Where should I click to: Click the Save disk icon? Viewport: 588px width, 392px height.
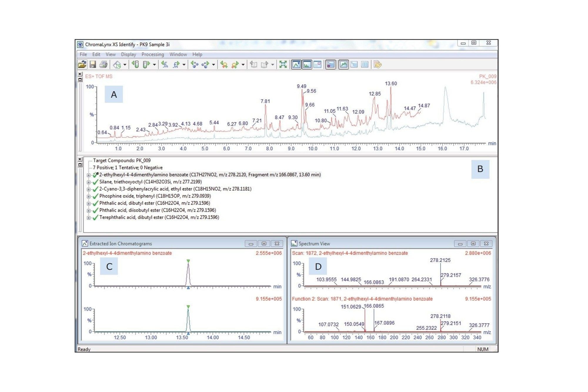click(x=93, y=64)
